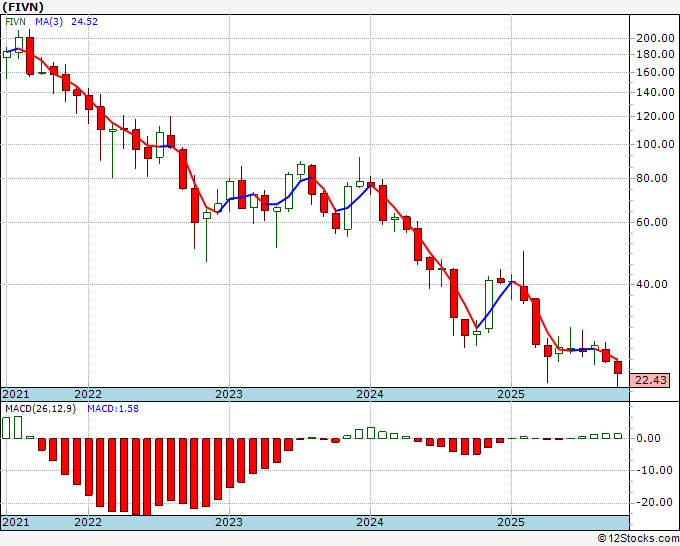The image size is (680, 546).
Task: Click the 2025 marker on price timeline
Action: [511, 394]
